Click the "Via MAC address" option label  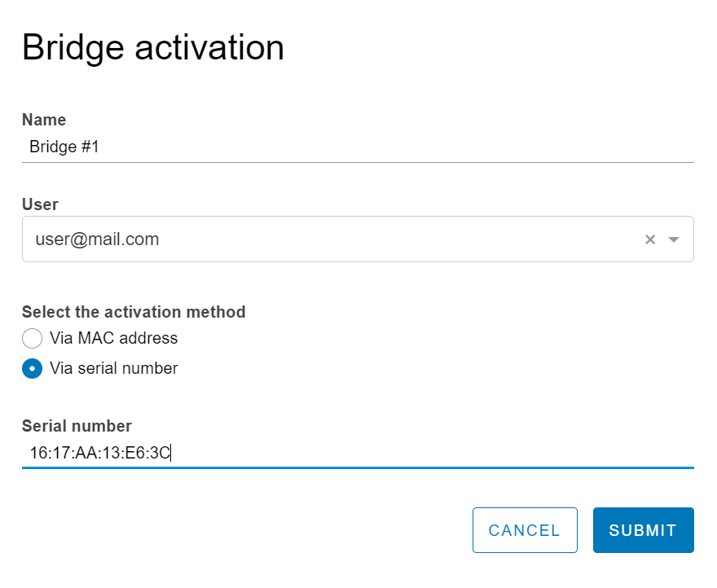[113, 338]
